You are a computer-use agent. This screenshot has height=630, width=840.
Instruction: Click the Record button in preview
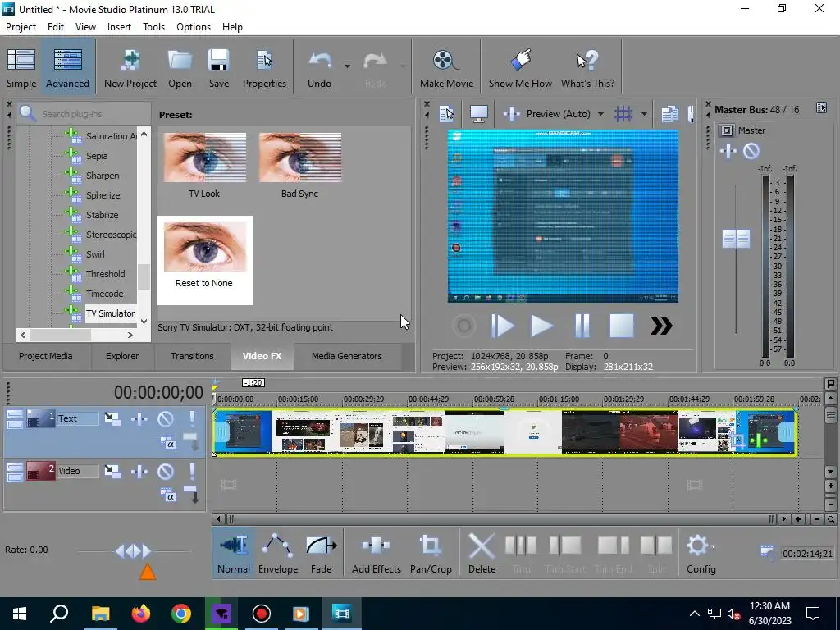(464, 326)
